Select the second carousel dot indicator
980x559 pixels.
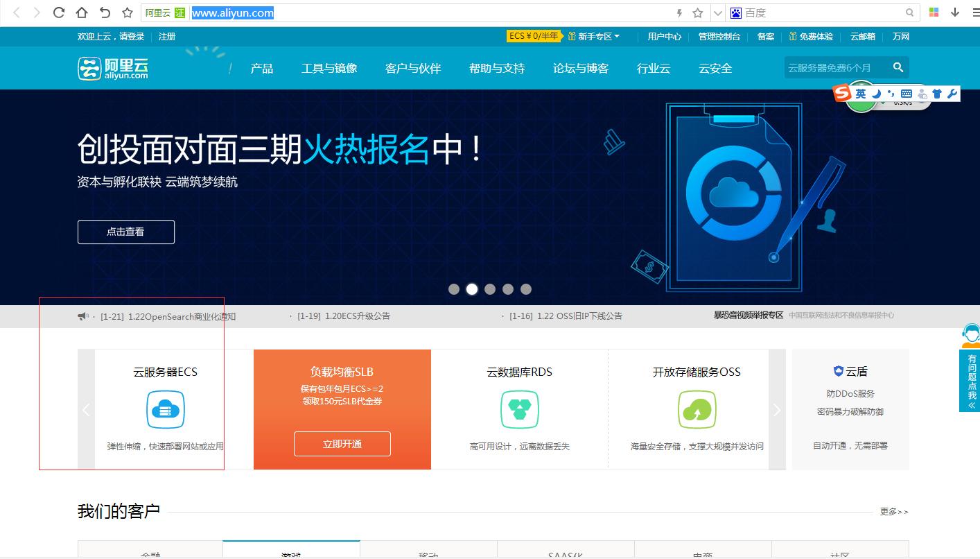pyautogui.click(x=472, y=289)
